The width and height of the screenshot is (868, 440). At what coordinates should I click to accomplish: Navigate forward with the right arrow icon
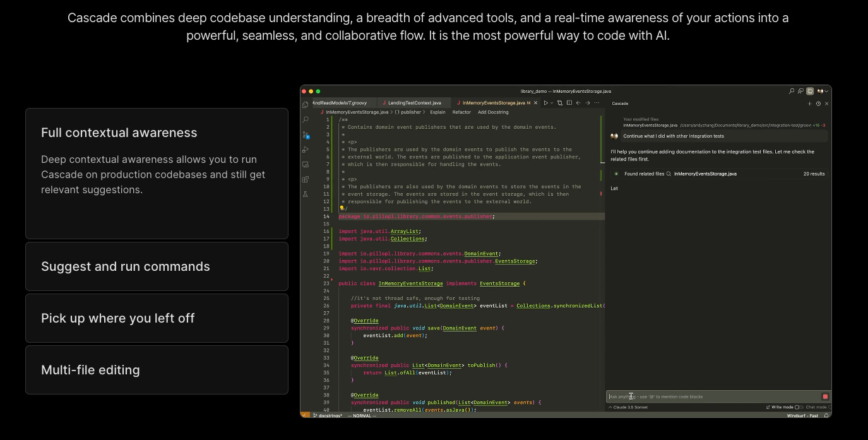pos(587,102)
